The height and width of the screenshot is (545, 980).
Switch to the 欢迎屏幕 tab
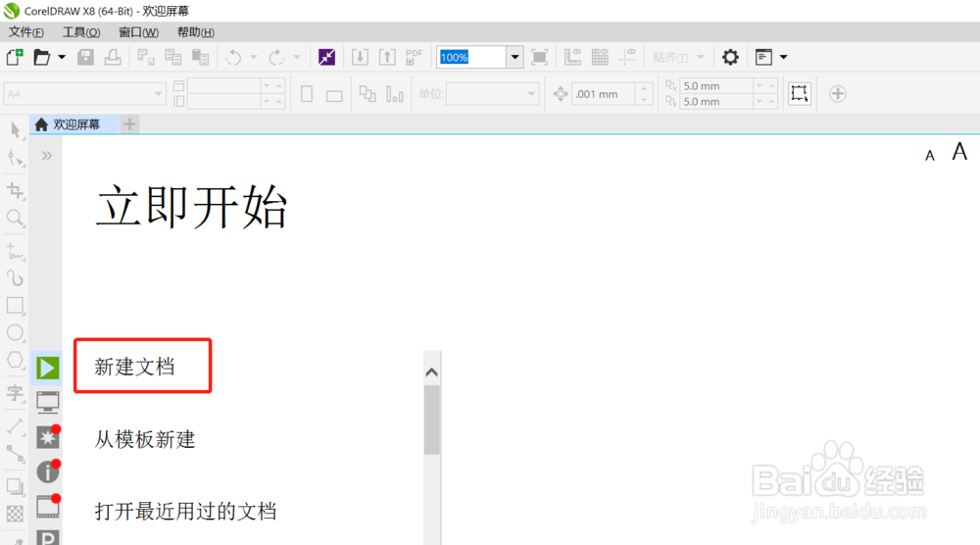[x=75, y=124]
